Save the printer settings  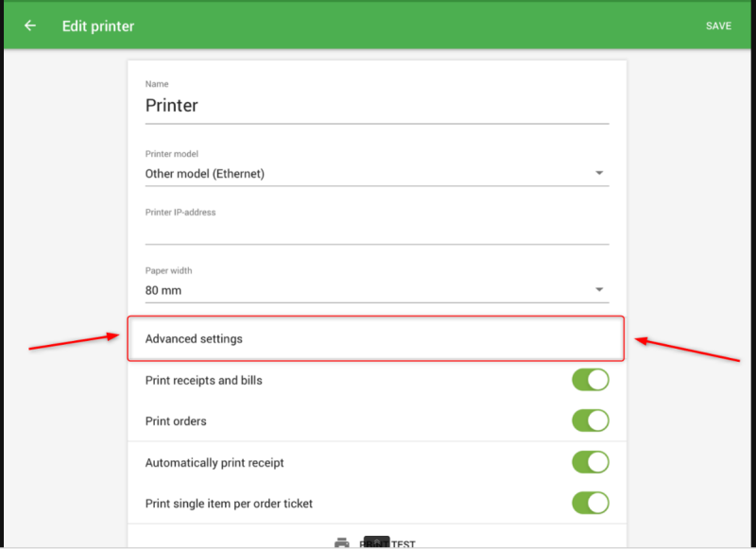[x=718, y=26]
